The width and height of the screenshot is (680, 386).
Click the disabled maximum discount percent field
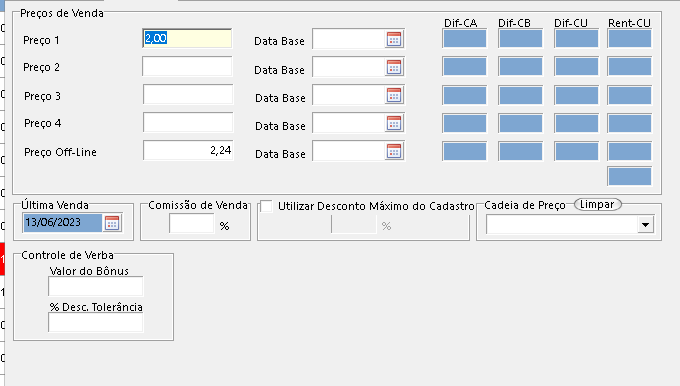(x=354, y=224)
